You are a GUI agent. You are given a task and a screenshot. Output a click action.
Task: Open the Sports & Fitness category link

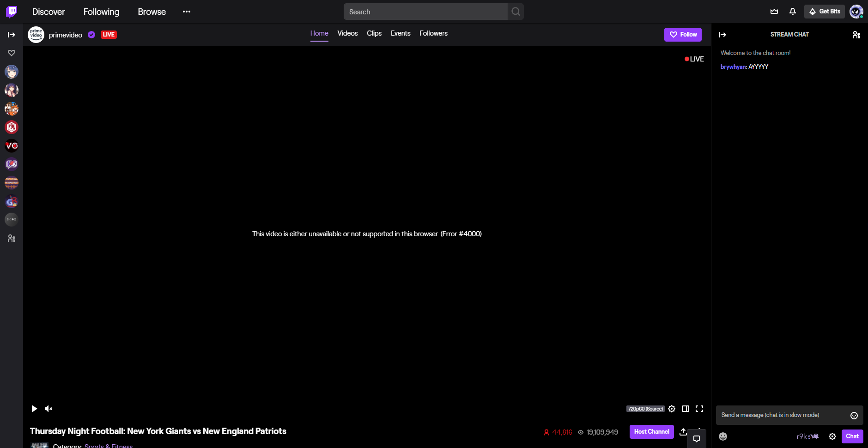click(109, 446)
